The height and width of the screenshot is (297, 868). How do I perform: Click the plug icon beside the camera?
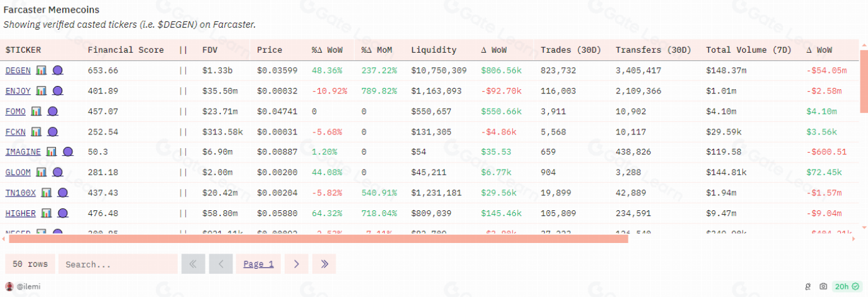point(808,287)
